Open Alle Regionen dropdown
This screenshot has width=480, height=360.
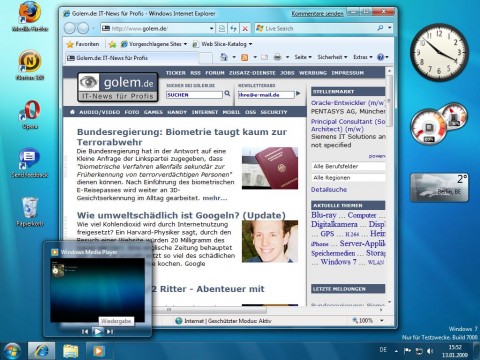[x=349, y=178]
